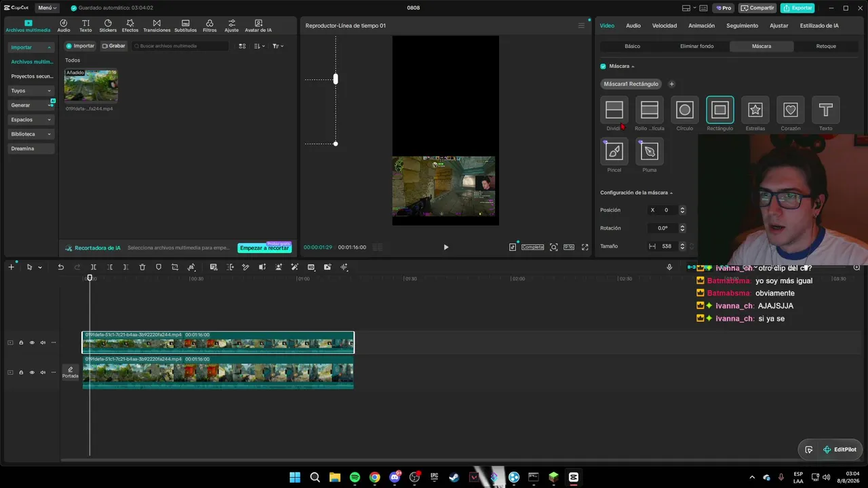Open the Animación tab
The width and height of the screenshot is (868, 488).
click(701, 26)
